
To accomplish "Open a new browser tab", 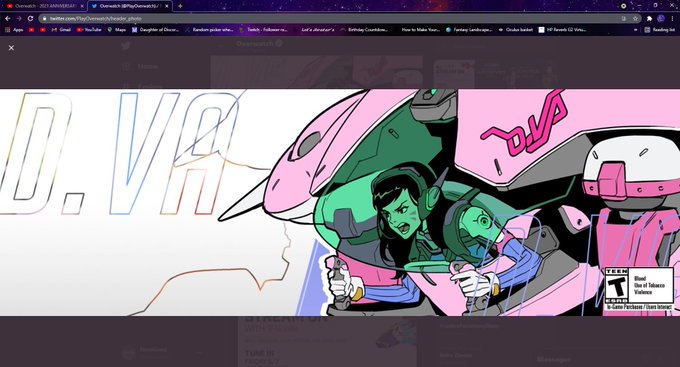I will point(180,6).
